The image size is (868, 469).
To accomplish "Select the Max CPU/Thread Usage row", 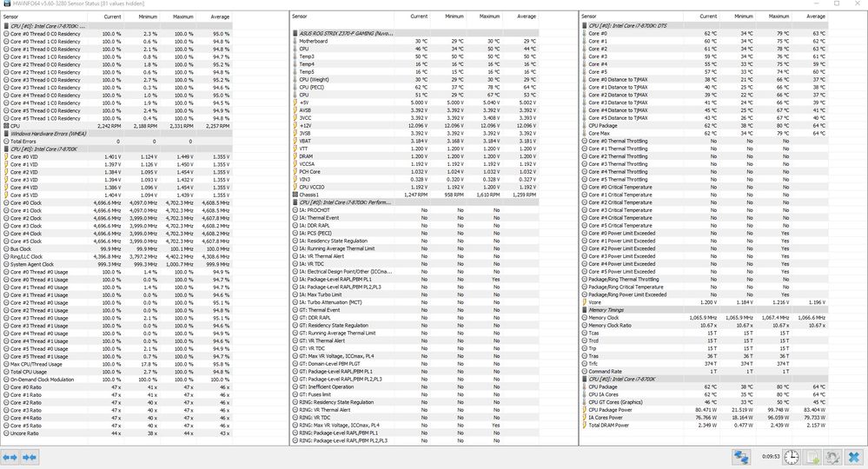I will pos(116,364).
